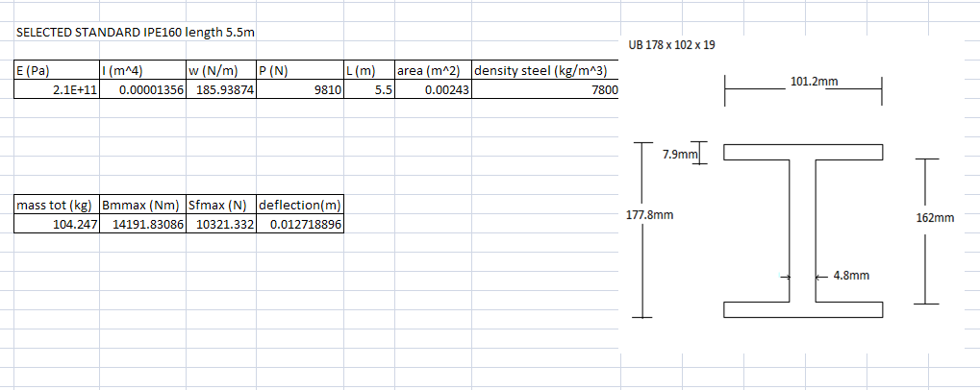Click the 177.8mm overall depth label

650,215
